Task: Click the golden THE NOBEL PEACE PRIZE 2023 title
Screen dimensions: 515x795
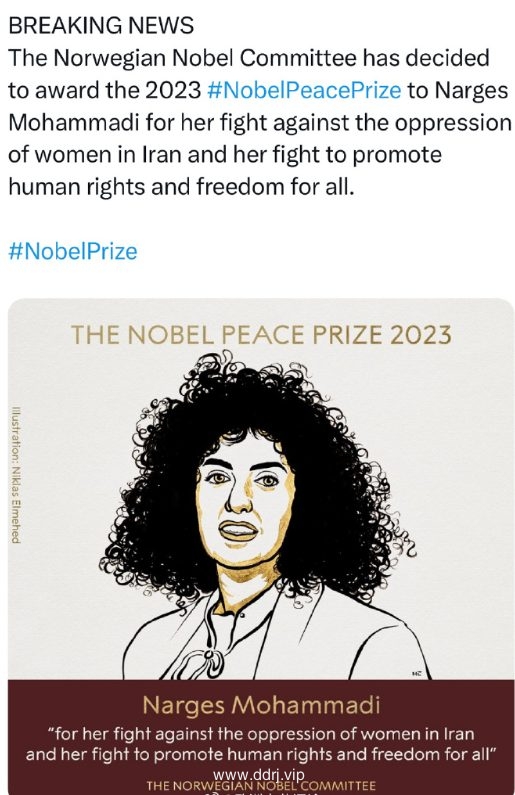Action: point(261,335)
